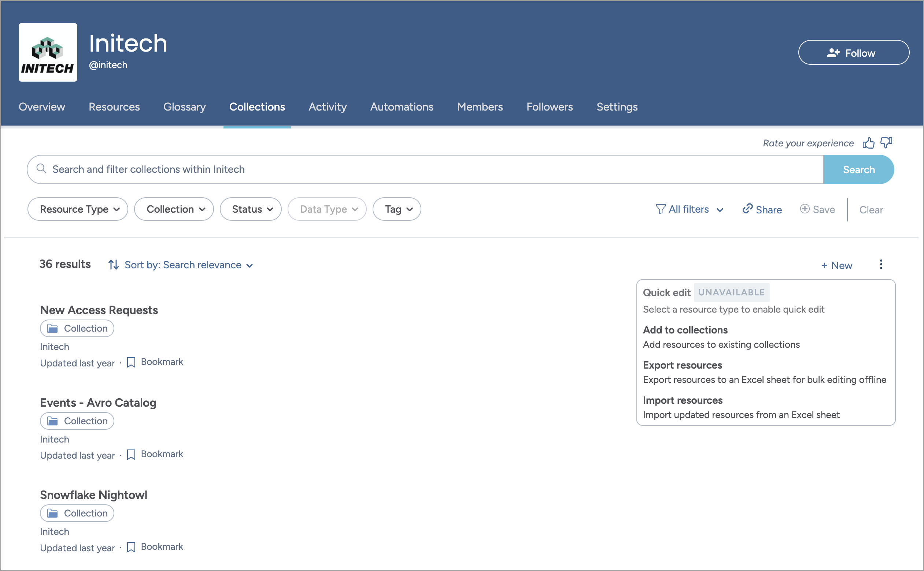Toggle the Collection filter dropdown
This screenshot has height=571, width=924.
point(172,210)
